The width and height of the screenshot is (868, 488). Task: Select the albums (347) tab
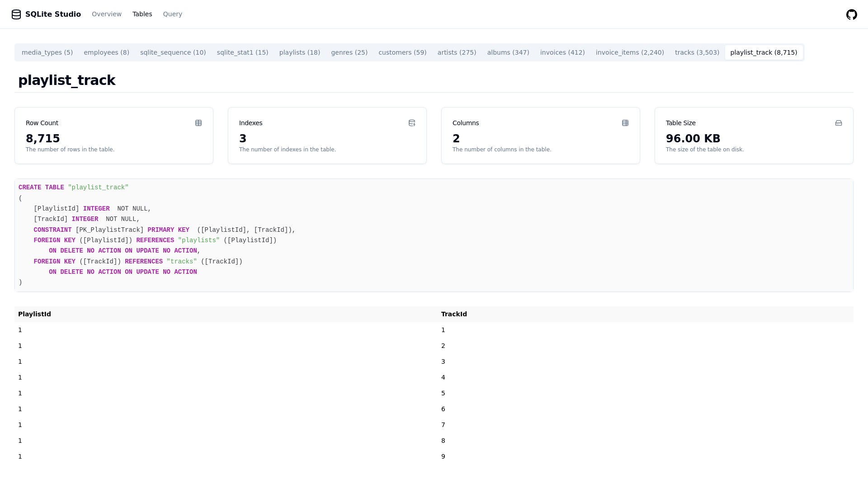tap(508, 52)
